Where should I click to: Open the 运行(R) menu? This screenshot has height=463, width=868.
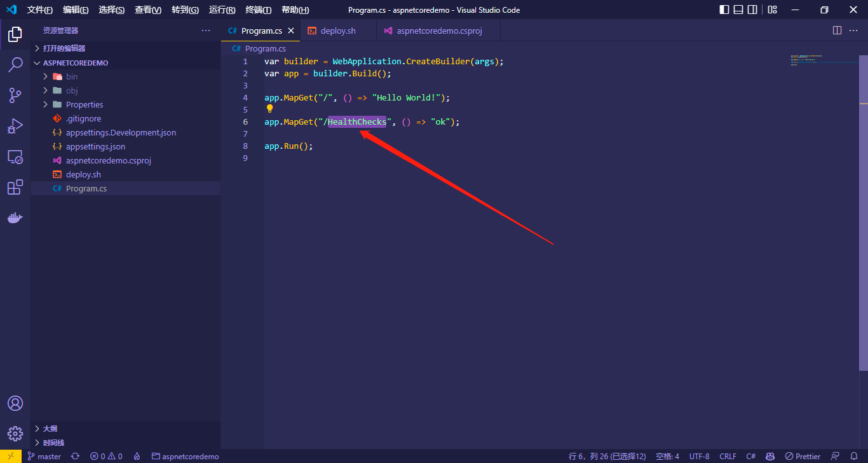(222, 10)
